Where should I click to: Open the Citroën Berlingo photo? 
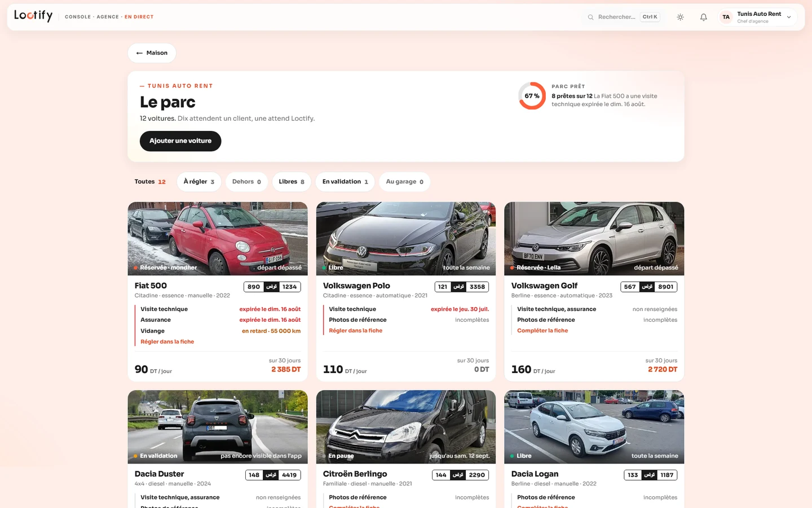pyautogui.click(x=406, y=427)
